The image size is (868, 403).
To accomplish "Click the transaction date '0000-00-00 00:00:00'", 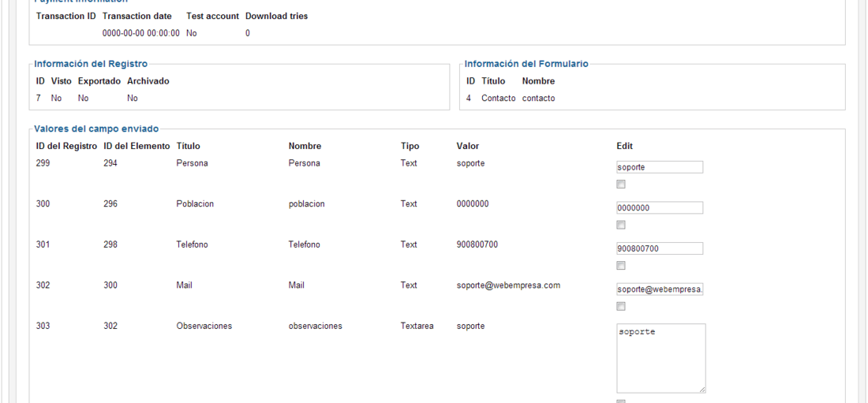I will pos(140,33).
